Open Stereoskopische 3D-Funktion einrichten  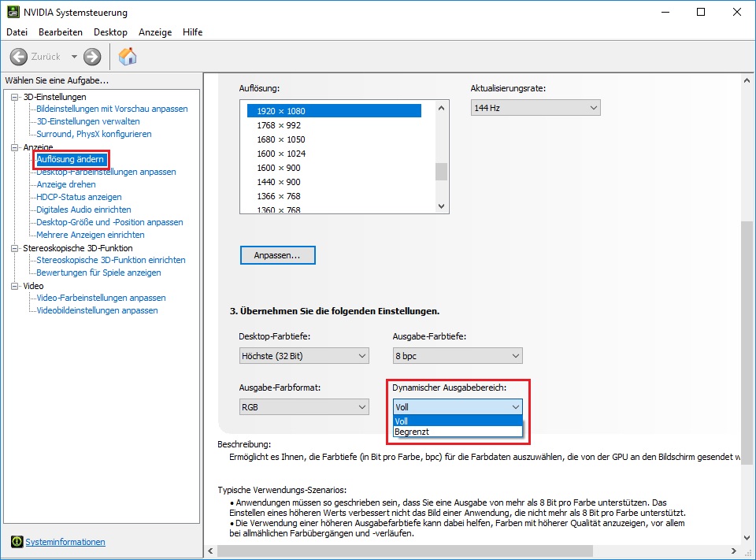tap(111, 260)
